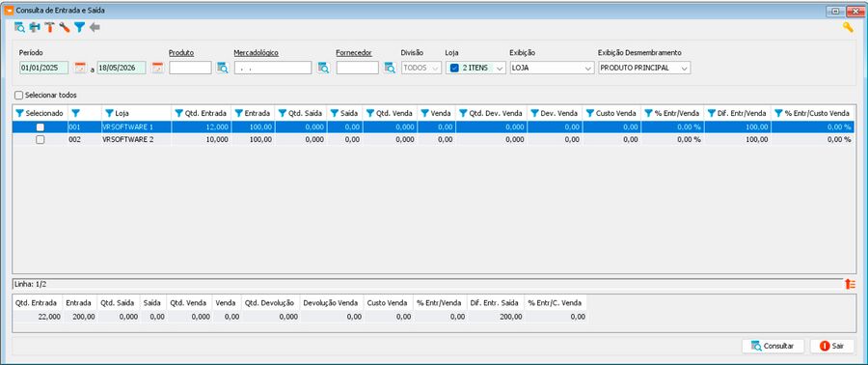Click the red sort icon beside Linha bar

850,284
